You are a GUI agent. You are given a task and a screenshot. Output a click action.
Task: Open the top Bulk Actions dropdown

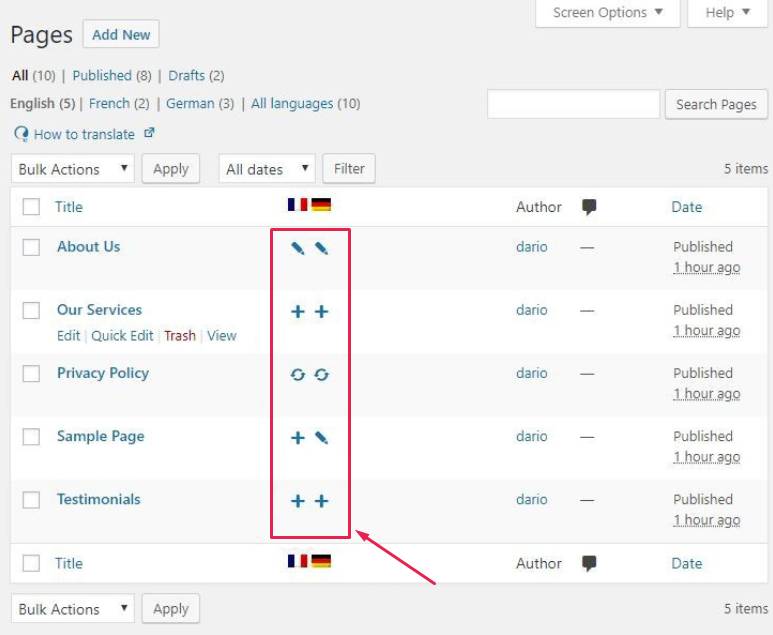coord(72,169)
